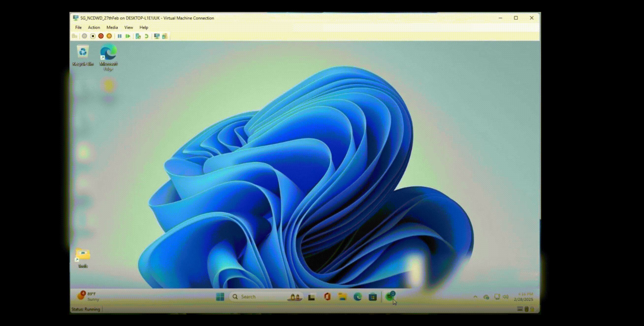
Task: Click the lock status bar icon
Action: coord(532,309)
